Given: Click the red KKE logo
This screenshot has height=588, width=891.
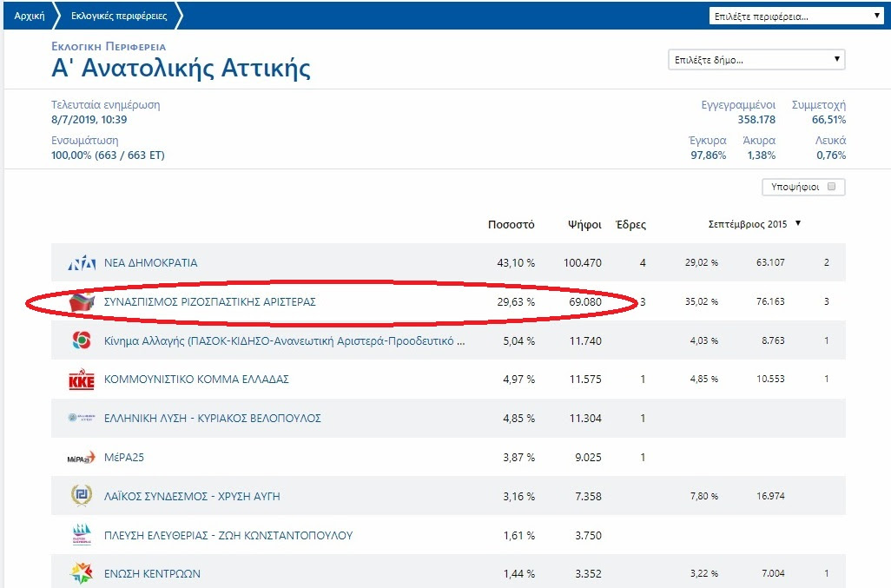Looking at the screenshot, I should pos(82,379).
